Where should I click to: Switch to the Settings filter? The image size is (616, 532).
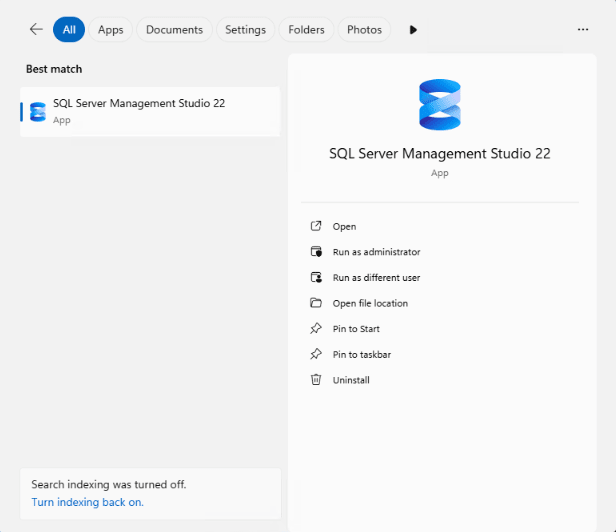click(245, 29)
